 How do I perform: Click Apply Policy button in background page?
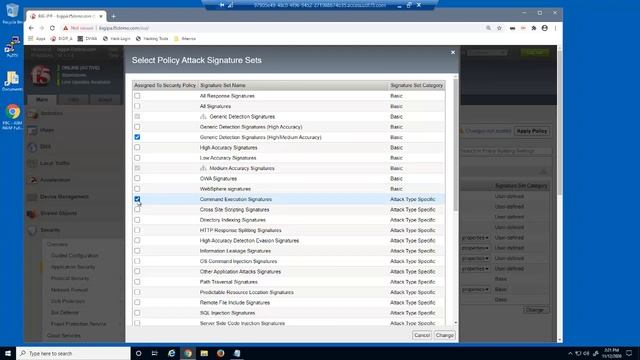tap(531, 131)
